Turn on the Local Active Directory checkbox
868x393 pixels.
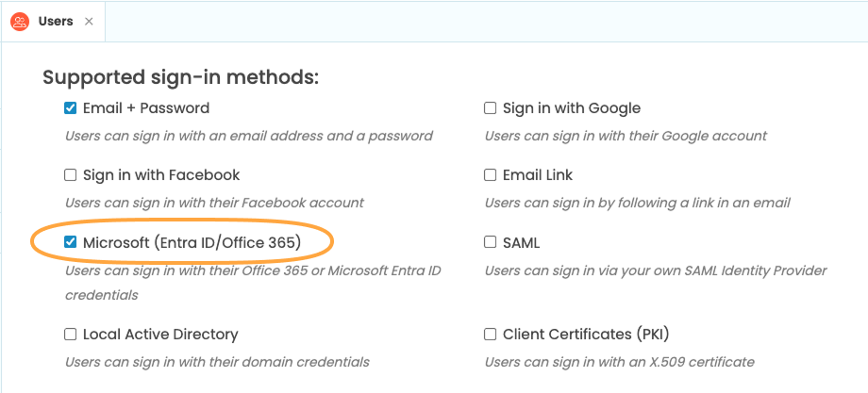coord(71,335)
